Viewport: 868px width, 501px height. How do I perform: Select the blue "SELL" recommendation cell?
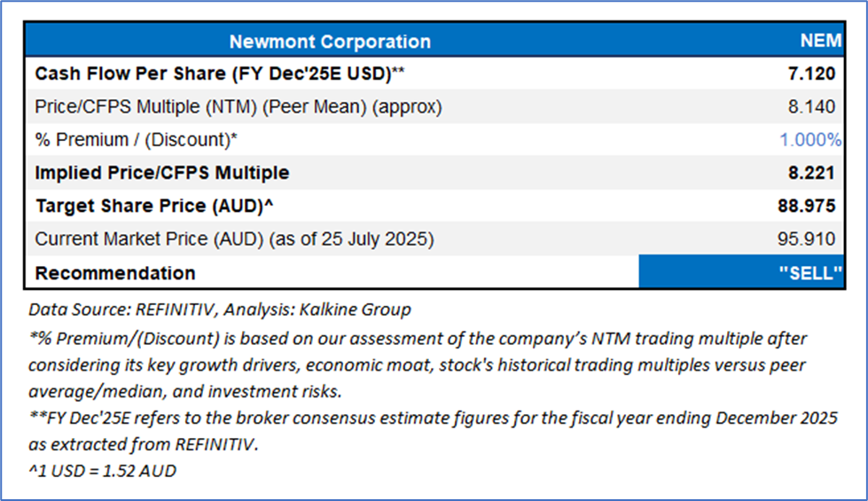click(x=740, y=272)
